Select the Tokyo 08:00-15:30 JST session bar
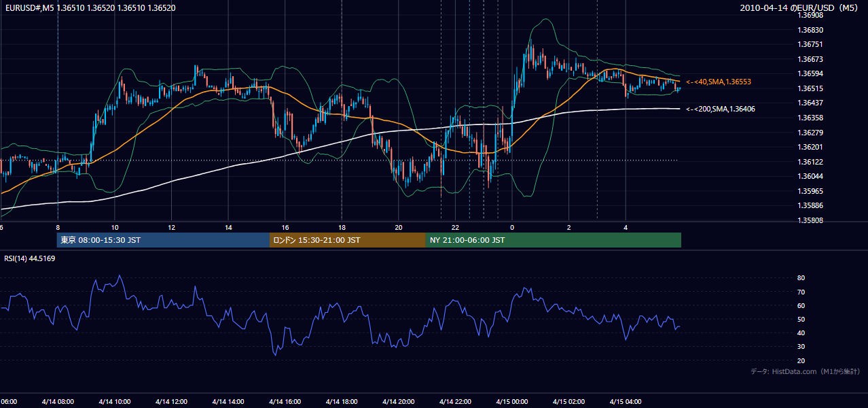868x408 pixels. (163, 240)
